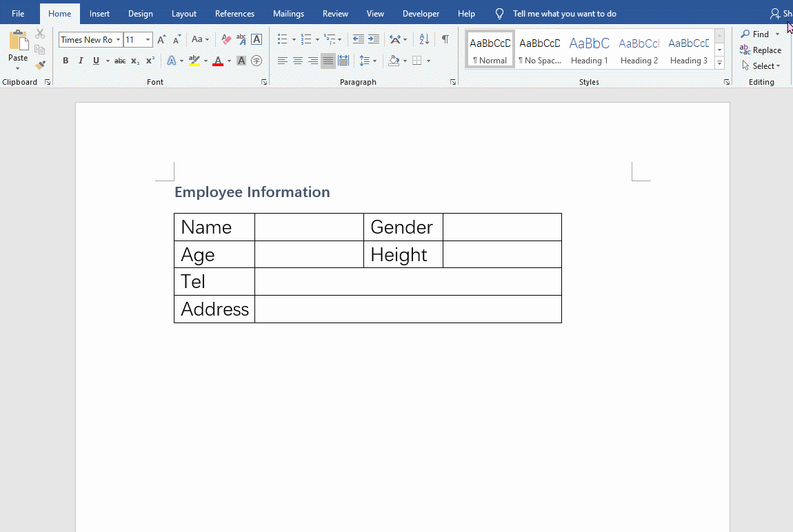Click the Distributed alignment icon
The image size is (793, 532).
tap(343, 61)
